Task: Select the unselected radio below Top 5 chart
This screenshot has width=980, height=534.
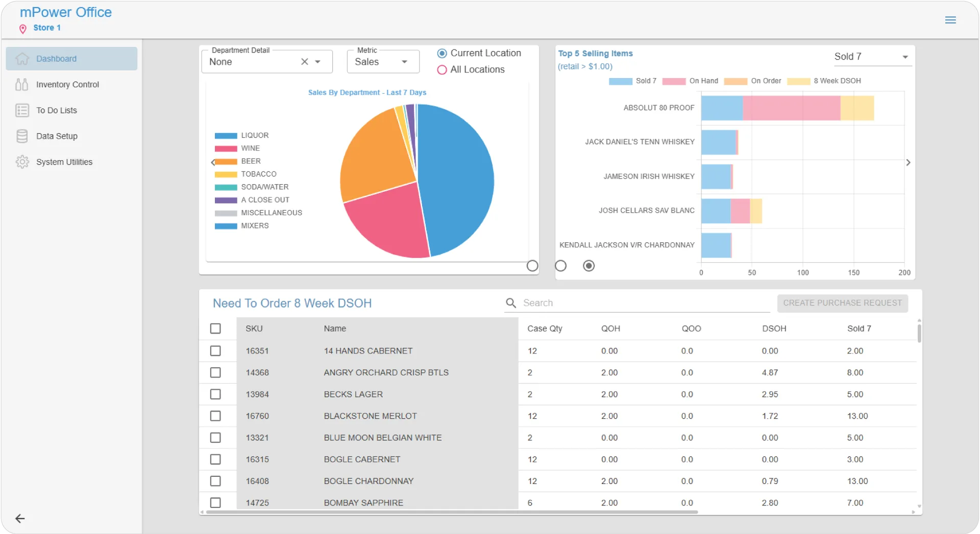Action: coord(560,266)
